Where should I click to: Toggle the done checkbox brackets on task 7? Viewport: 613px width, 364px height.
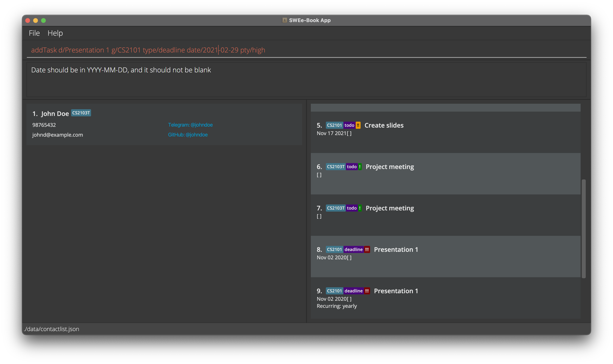319,216
